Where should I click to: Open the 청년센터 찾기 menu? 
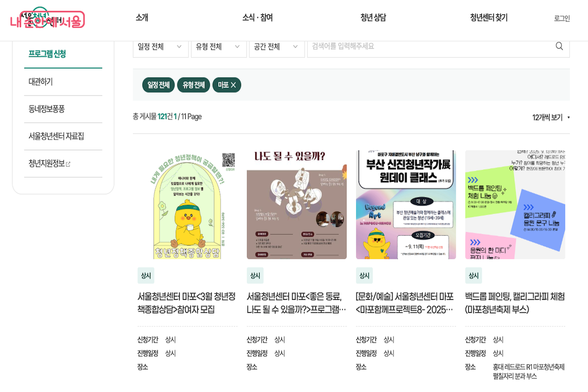488,17
